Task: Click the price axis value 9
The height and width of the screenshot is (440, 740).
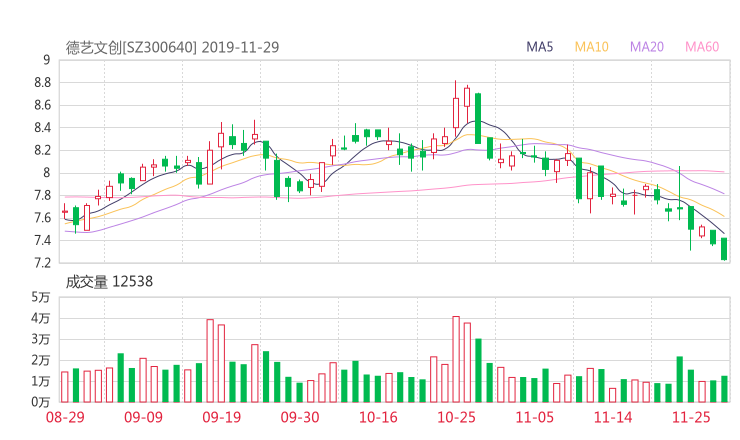Action: point(46,60)
